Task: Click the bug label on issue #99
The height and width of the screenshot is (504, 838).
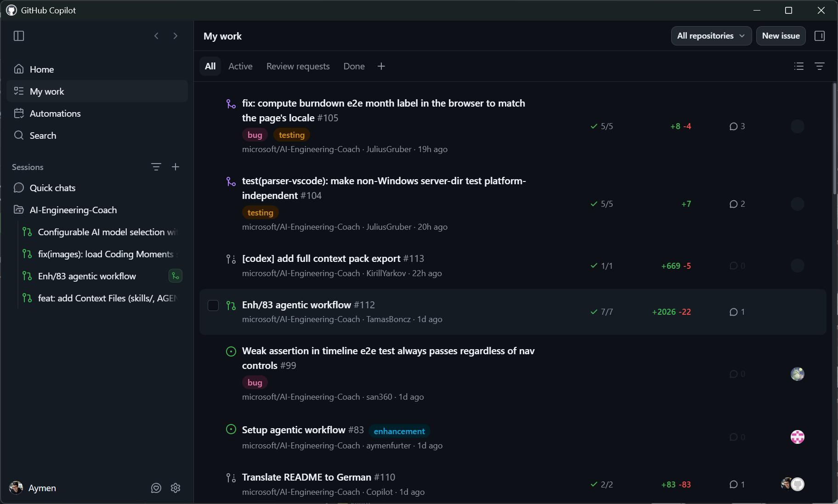Action: point(255,382)
